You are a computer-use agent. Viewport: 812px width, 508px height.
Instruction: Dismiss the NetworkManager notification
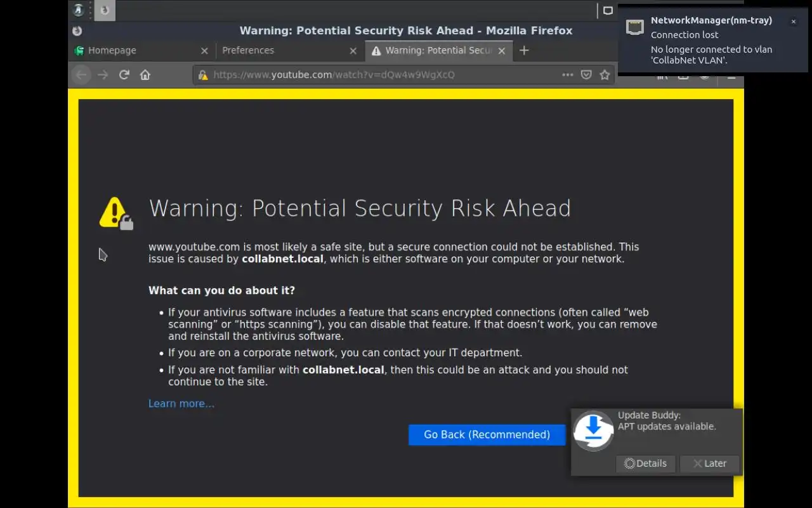(793, 22)
